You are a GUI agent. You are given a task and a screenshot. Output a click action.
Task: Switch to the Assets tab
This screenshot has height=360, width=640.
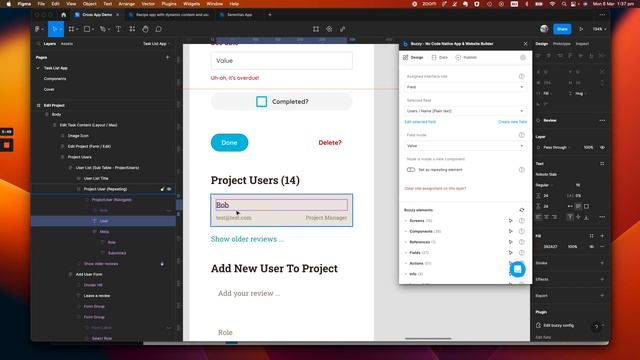pyautogui.click(x=67, y=44)
